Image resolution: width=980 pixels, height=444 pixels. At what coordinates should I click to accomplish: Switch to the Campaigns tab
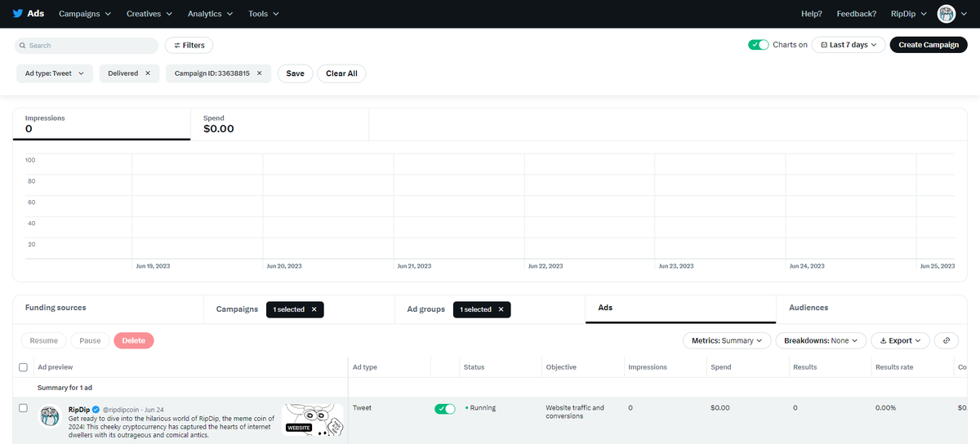pos(237,309)
